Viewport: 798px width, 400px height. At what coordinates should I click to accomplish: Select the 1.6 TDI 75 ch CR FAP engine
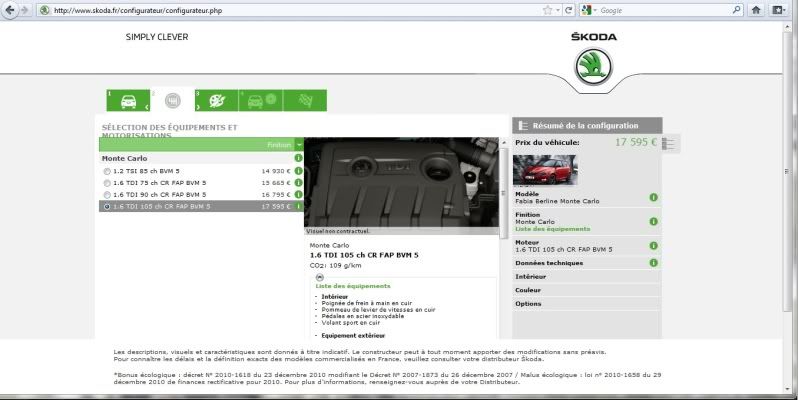coord(107,183)
